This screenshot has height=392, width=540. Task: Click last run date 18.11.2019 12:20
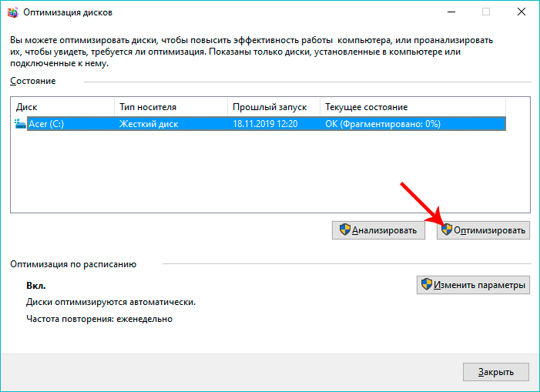click(x=265, y=124)
